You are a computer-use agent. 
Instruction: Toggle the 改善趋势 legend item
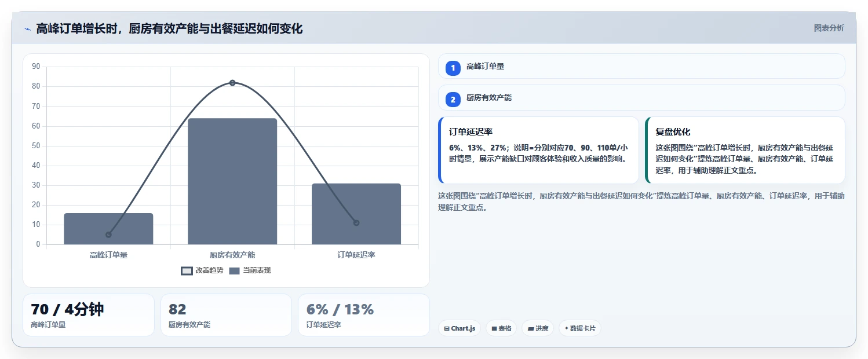202,270
